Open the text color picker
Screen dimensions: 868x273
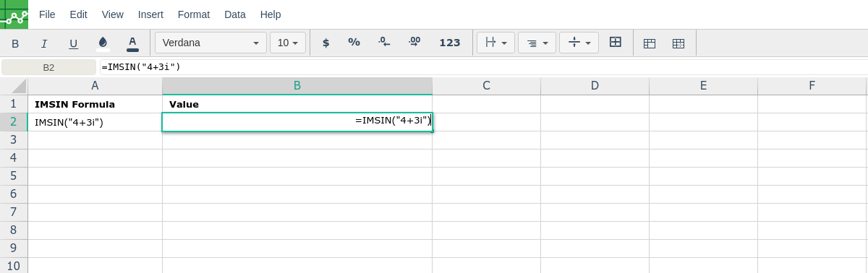(132, 43)
